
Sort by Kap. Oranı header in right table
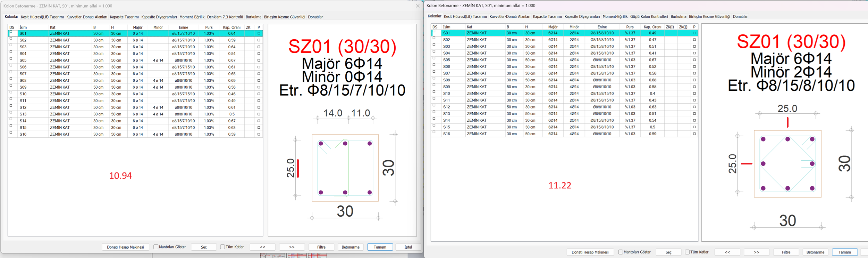click(652, 27)
